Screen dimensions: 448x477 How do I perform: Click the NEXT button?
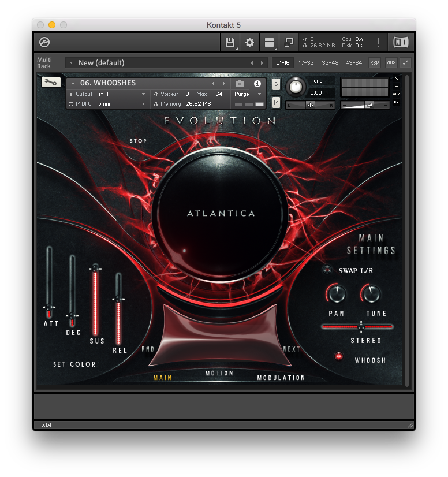[292, 349]
